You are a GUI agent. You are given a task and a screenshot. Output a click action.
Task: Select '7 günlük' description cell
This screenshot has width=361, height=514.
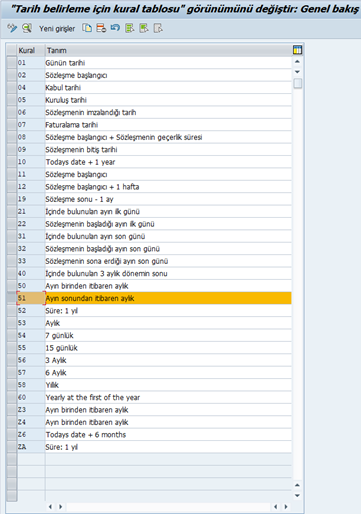tap(168, 335)
